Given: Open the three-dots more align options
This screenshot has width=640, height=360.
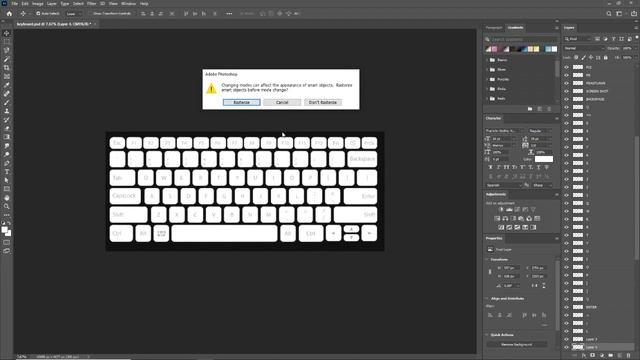Looking at the screenshot, I should pos(229,13).
